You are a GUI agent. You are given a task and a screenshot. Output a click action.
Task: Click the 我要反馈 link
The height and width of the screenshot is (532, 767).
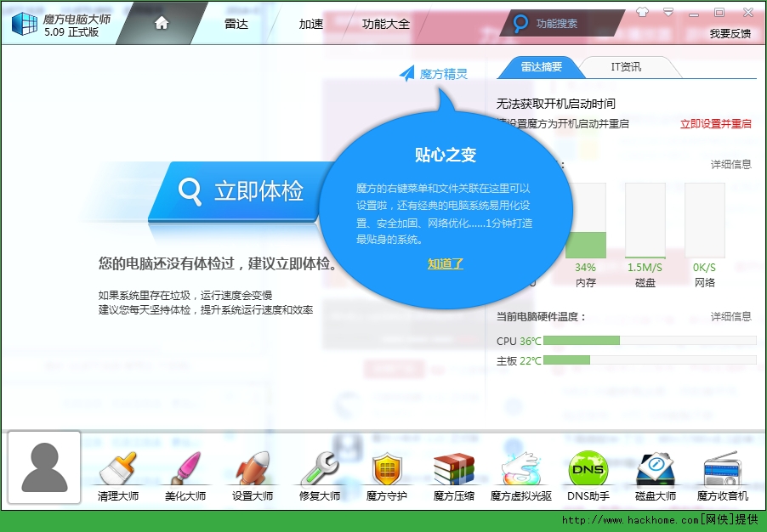coord(730,34)
